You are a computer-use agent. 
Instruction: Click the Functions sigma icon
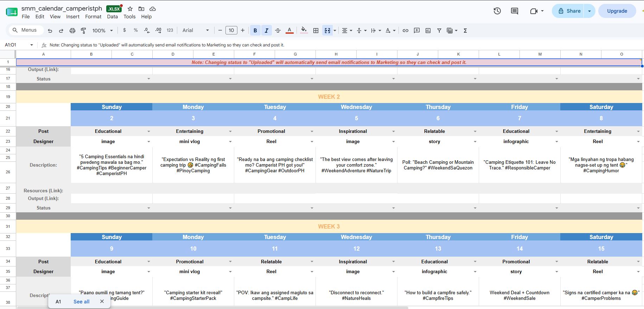[x=465, y=31]
